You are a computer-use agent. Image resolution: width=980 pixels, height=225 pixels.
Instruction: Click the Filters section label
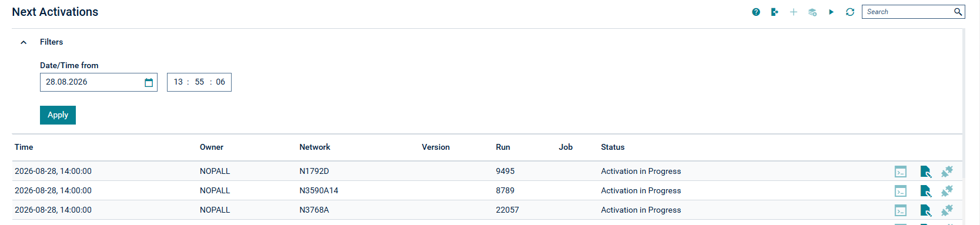pos(52,42)
